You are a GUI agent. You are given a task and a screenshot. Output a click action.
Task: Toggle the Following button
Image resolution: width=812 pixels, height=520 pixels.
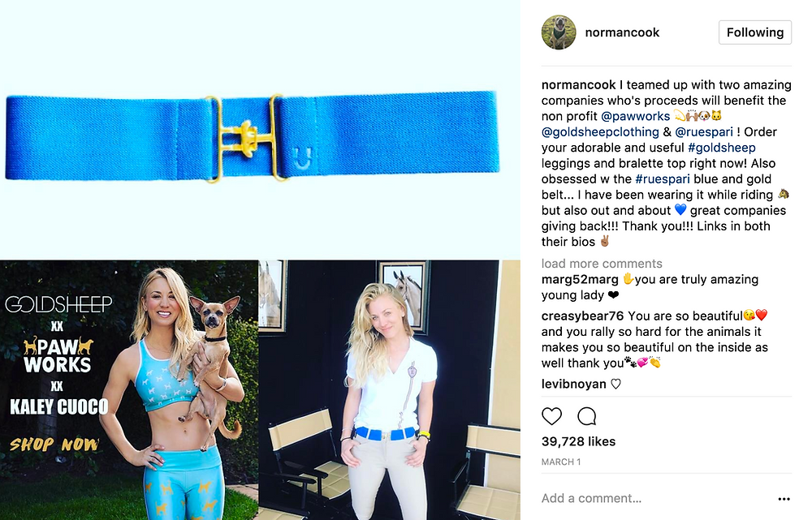754,32
